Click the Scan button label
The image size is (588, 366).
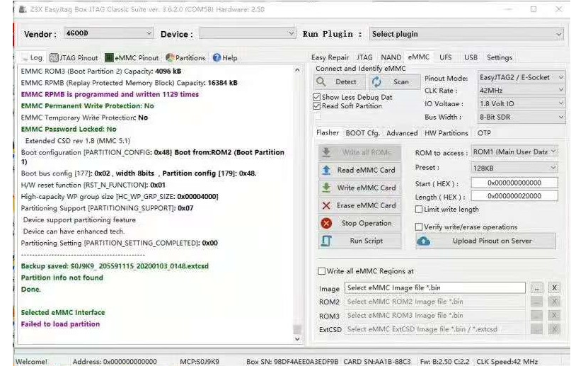click(x=401, y=81)
